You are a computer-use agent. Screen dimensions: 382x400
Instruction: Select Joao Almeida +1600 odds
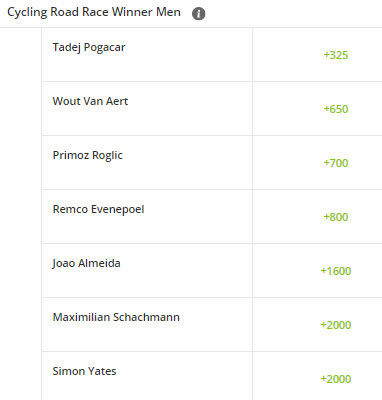pos(336,271)
